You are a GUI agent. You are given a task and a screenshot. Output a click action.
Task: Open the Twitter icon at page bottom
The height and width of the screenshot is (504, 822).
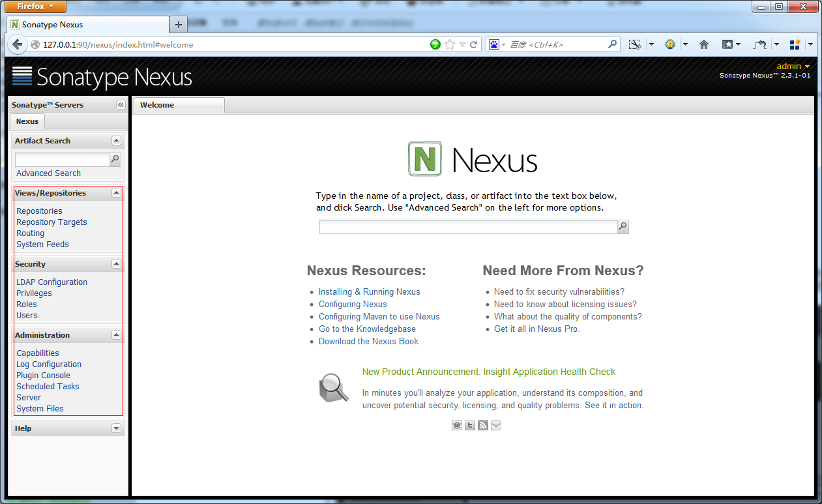click(469, 424)
